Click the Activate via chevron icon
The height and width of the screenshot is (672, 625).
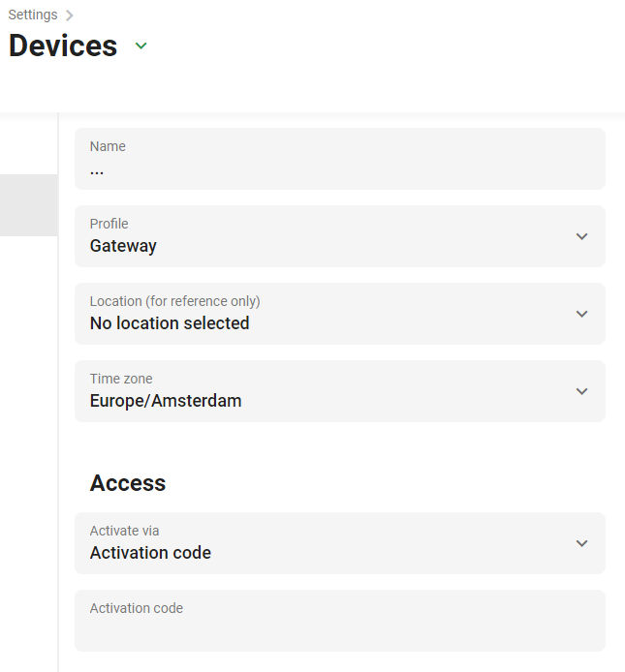pos(581,543)
